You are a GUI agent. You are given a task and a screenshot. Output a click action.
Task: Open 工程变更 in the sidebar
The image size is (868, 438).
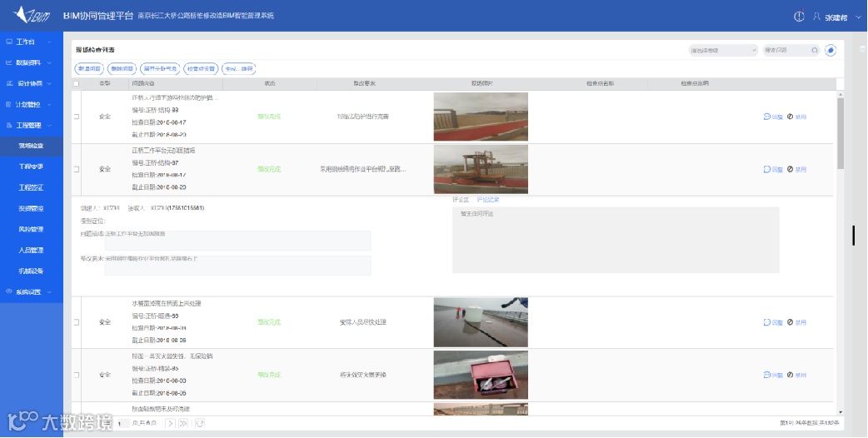(x=32, y=167)
